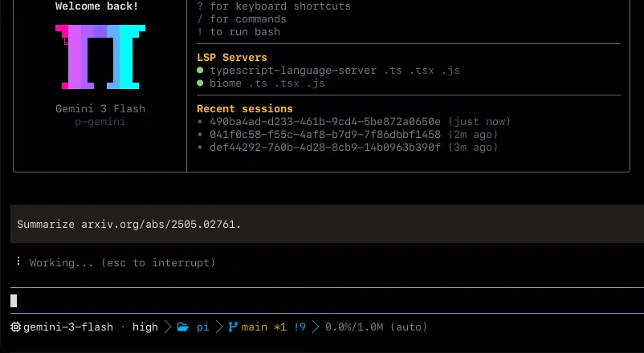This screenshot has width=644, height=353.
Task: Click the yellow working spinner indicator
Action: click(18, 262)
